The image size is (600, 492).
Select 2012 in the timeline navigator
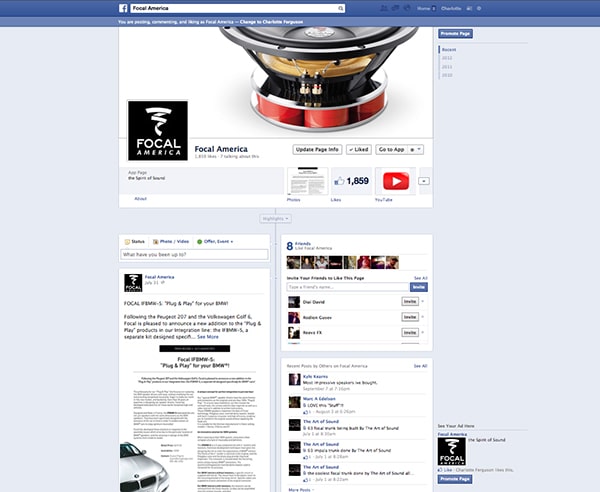447,58
